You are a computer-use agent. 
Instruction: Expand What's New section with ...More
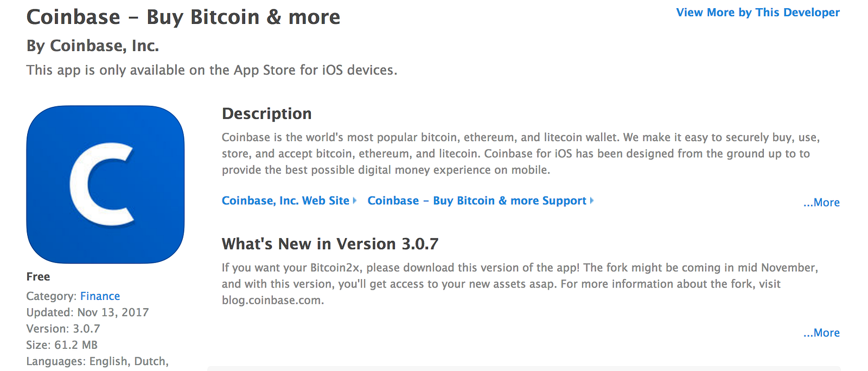click(x=821, y=332)
